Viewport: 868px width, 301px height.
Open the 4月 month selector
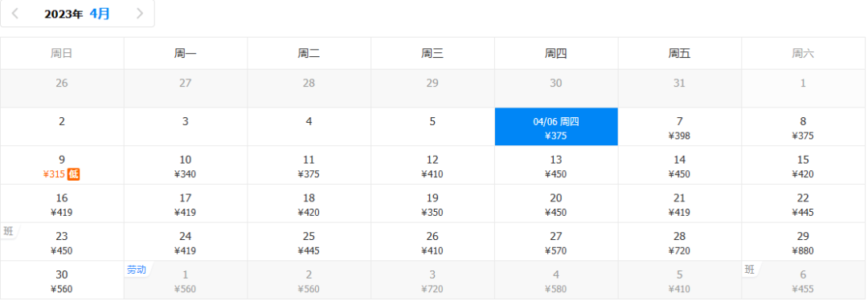pos(100,14)
